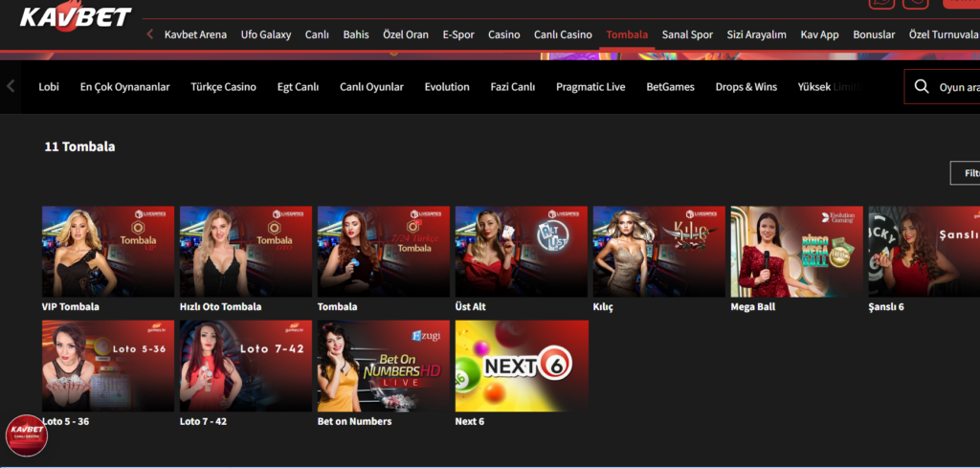Launch the VIP Tombala game thumbnail

click(108, 252)
